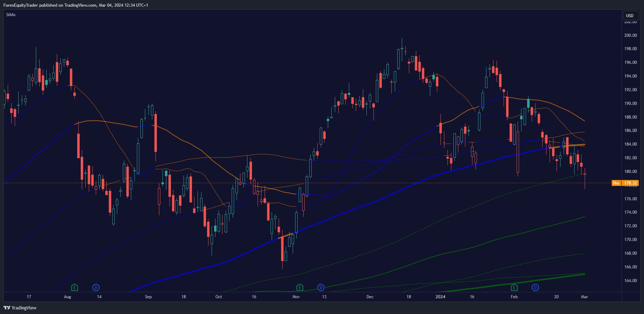Image resolution: width=644 pixels, height=314 pixels.
Task: Click the 198.00 price axis label
Action: 630,49
